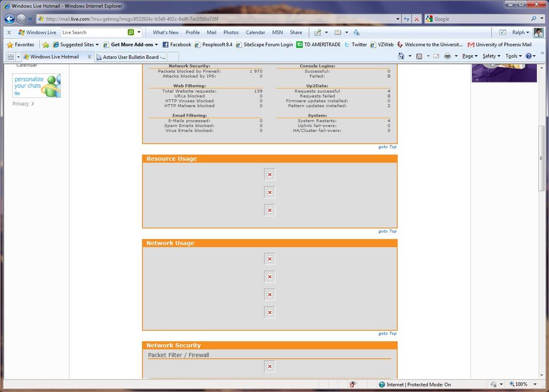This screenshot has height=392, width=549.
Task: Click the Windows Live logo button
Action: click(x=37, y=32)
